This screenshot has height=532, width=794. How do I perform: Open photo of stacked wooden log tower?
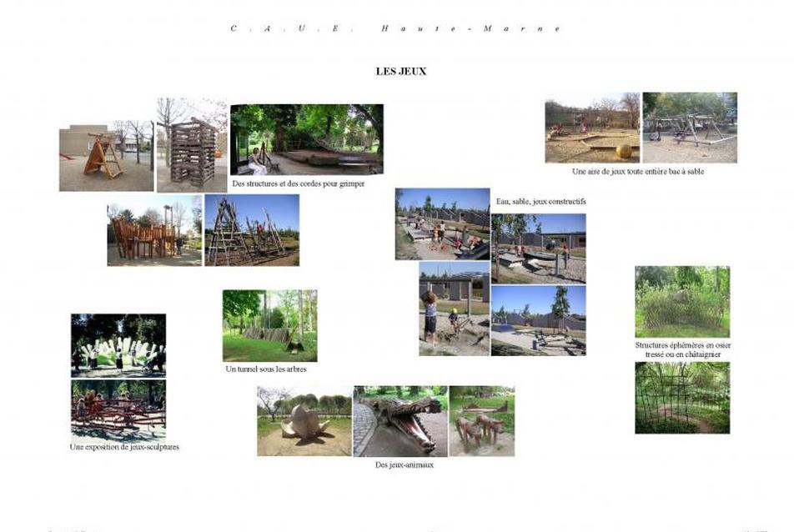(x=192, y=145)
